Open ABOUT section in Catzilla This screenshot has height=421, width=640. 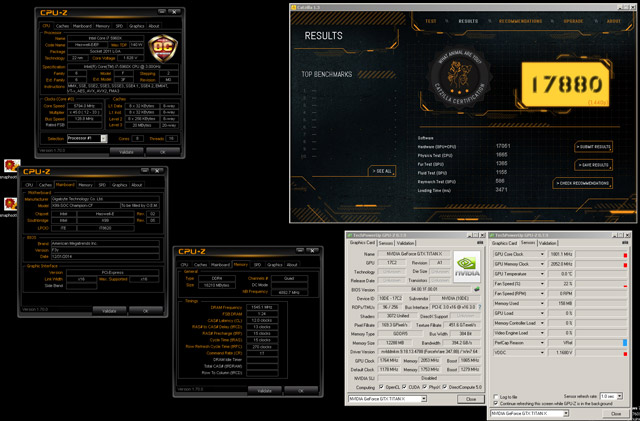point(613,21)
